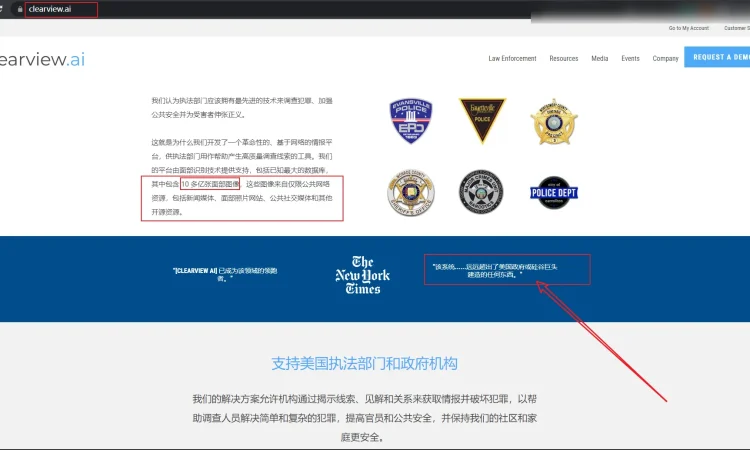Go to the Events page
The image size is (750, 450).
[x=630, y=58]
